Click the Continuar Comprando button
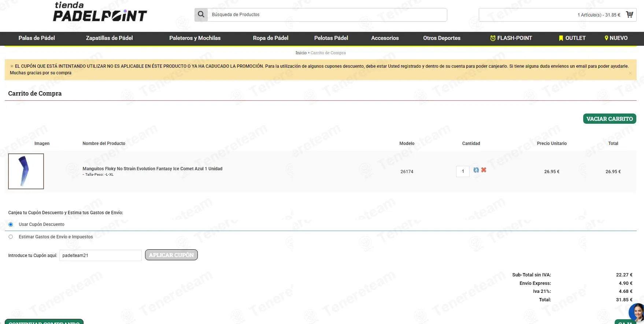 [44, 321]
